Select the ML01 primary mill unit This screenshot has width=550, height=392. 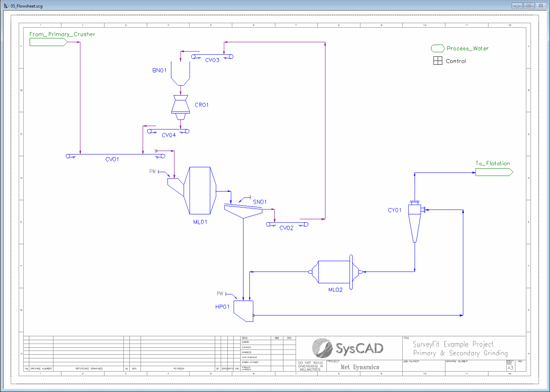click(x=200, y=191)
